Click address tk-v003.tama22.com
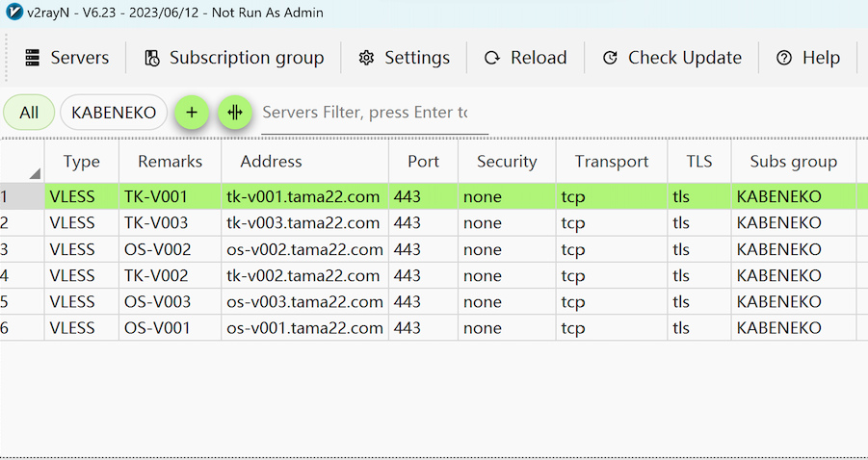Image resolution: width=868 pixels, height=460 pixels. tap(305, 223)
